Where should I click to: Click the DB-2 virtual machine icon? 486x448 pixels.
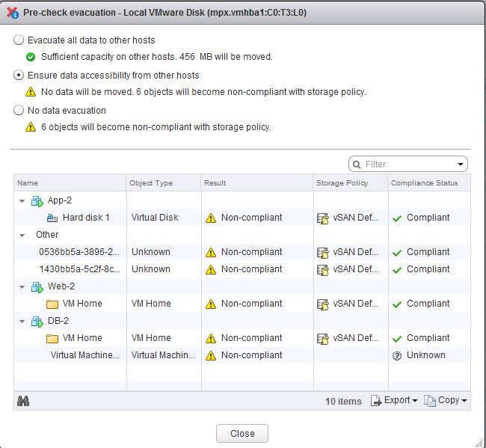pos(37,322)
